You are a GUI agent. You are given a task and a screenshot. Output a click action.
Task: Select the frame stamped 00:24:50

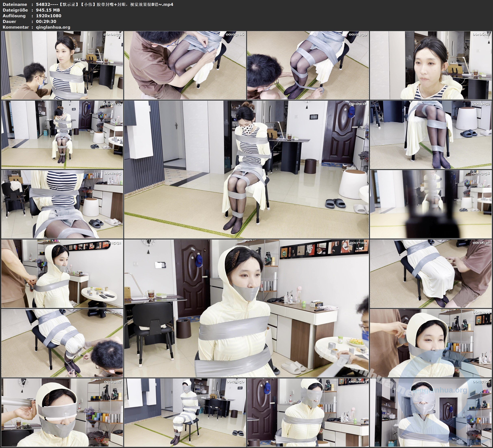[185, 412]
